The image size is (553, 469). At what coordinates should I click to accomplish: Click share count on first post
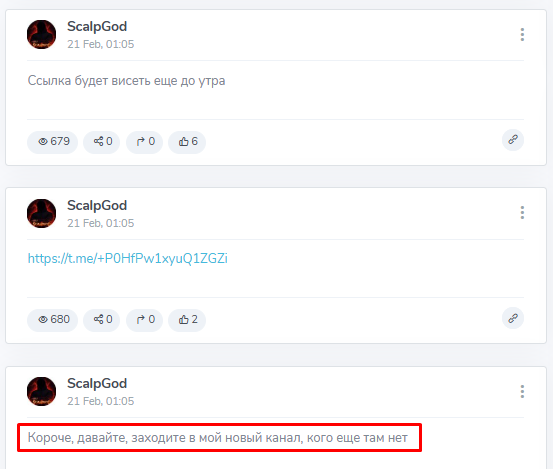coord(102,142)
